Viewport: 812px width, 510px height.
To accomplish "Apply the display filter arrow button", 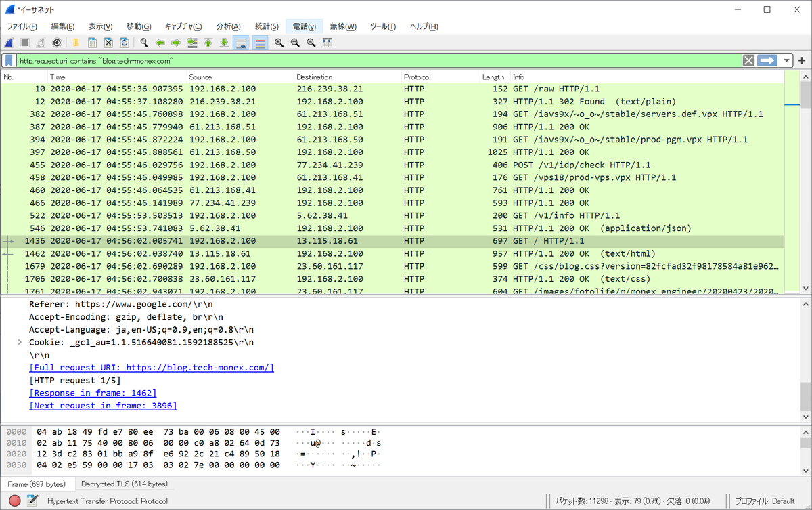I will pyautogui.click(x=767, y=60).
